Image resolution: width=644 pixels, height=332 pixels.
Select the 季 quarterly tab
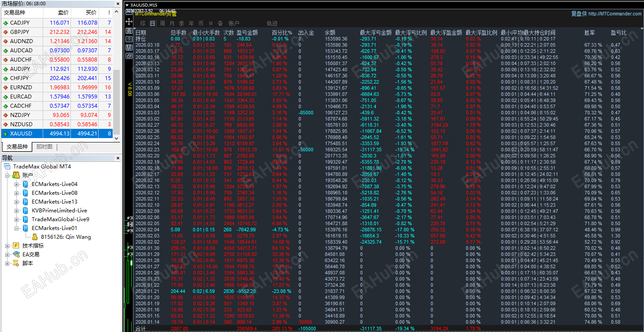click(x=182, y=23)
